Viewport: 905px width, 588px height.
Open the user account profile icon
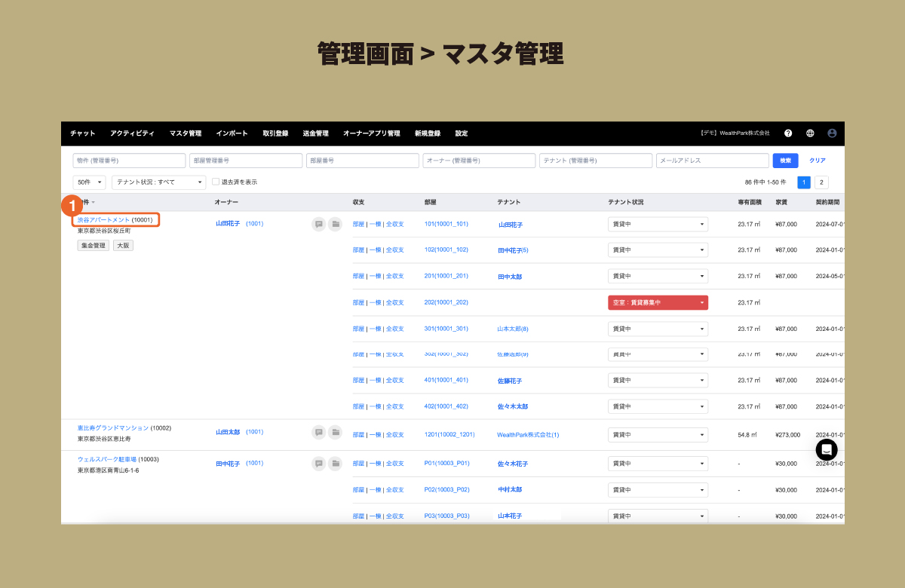(x=832, y=133)
